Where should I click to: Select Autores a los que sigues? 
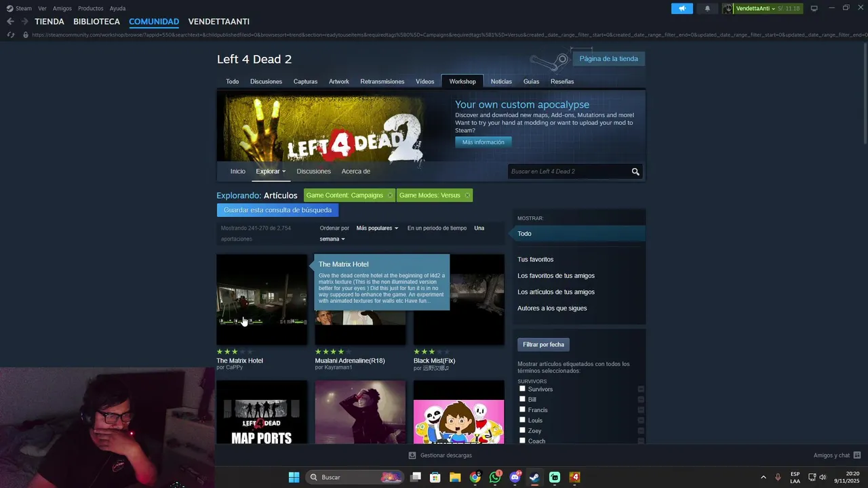(552, 308)
